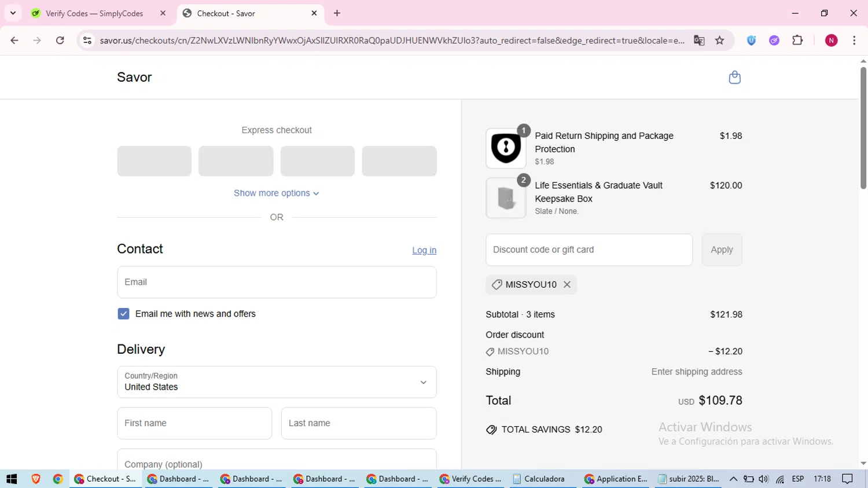Switch to subir 2025 notepad taskbar item
This screenshot has height=488, width=868.
point(689,479)
